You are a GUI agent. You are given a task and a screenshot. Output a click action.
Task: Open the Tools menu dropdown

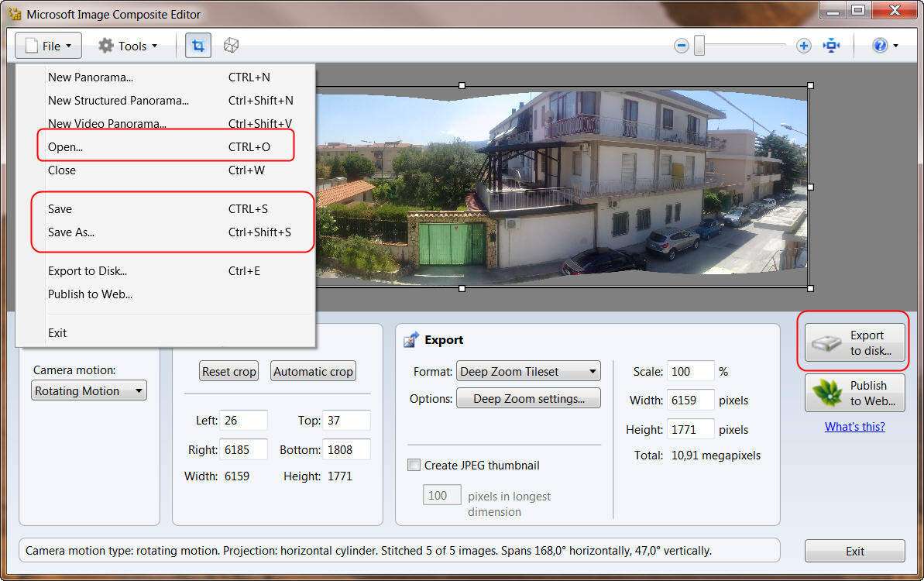[128, 46]
